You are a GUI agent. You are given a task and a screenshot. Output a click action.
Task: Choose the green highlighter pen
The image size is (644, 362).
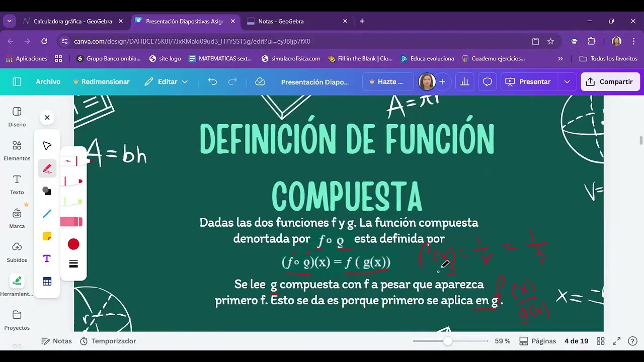72,202
